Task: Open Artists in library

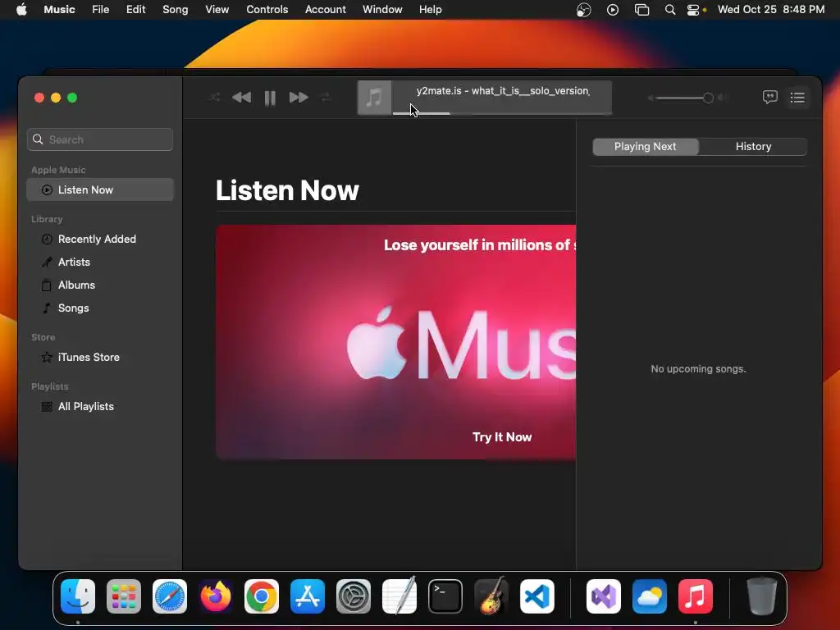Action: [x=100, y=262]
